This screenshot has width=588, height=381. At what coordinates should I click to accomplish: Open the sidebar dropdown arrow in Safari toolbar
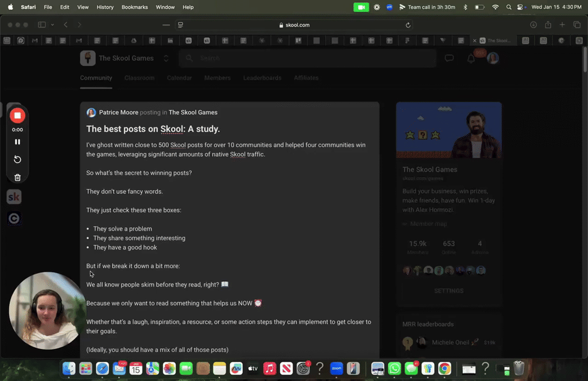[52, 25]
